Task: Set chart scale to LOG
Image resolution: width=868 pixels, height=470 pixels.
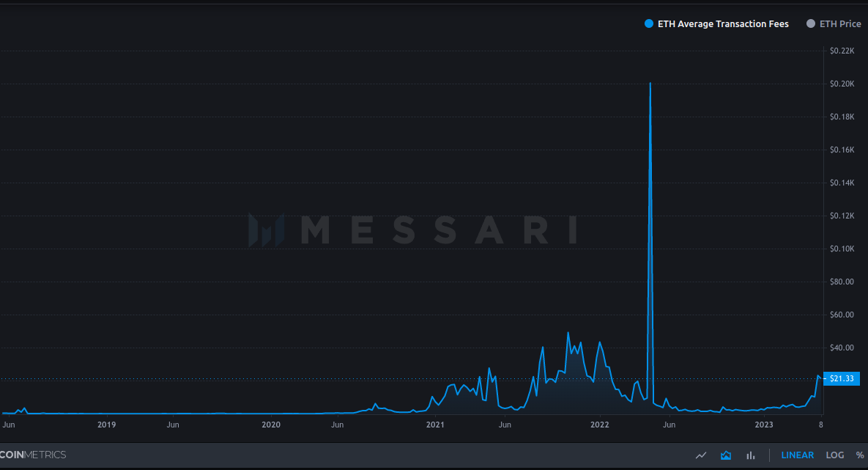Action: point(835,455)
